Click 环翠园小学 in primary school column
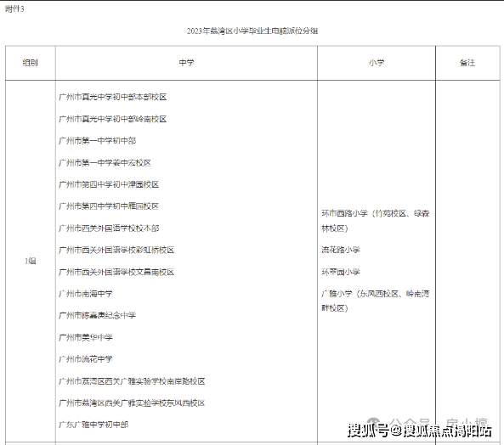This screenshot has height=445, width=504. click(341, 272)
